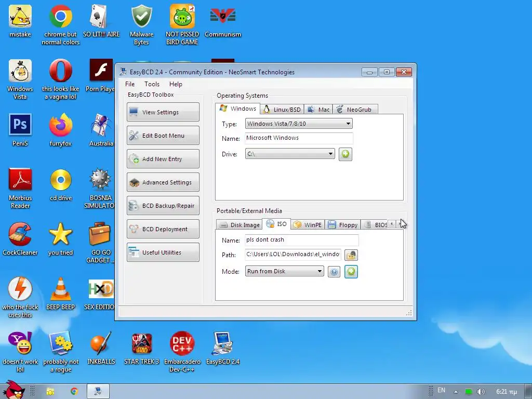Open the Help menu
This screenshot has height=399, width=532.
[x=176, y=84]
